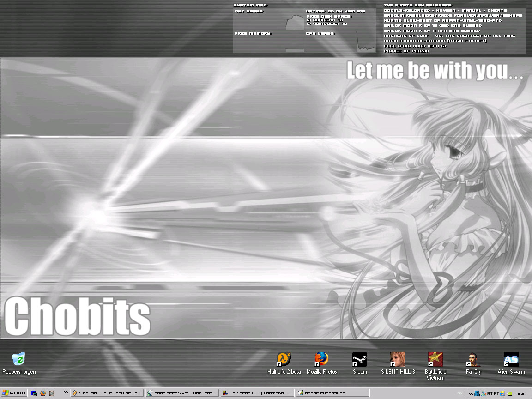Screen dimensions: 532x399
Task: Expand the quick launch overflow chevron
Action: click(x=66, y=393)
